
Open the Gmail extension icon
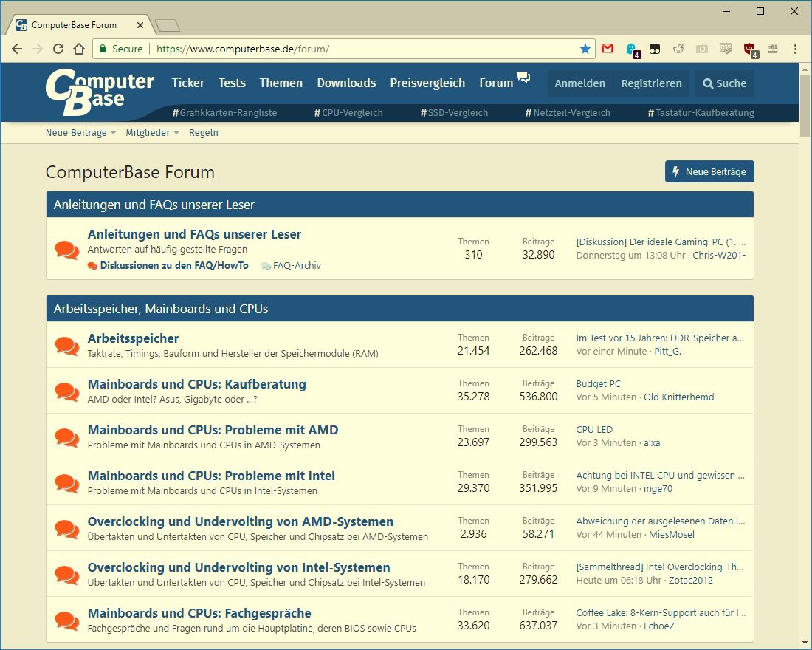[608, 49]
